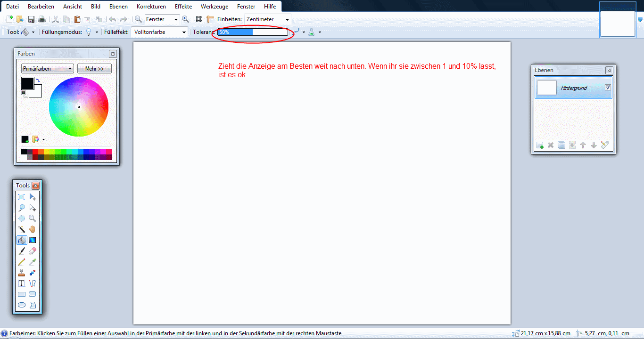Screen dimensions: 644x339
Task: Open layer properties in Ebenen panel
Action: 605,145
